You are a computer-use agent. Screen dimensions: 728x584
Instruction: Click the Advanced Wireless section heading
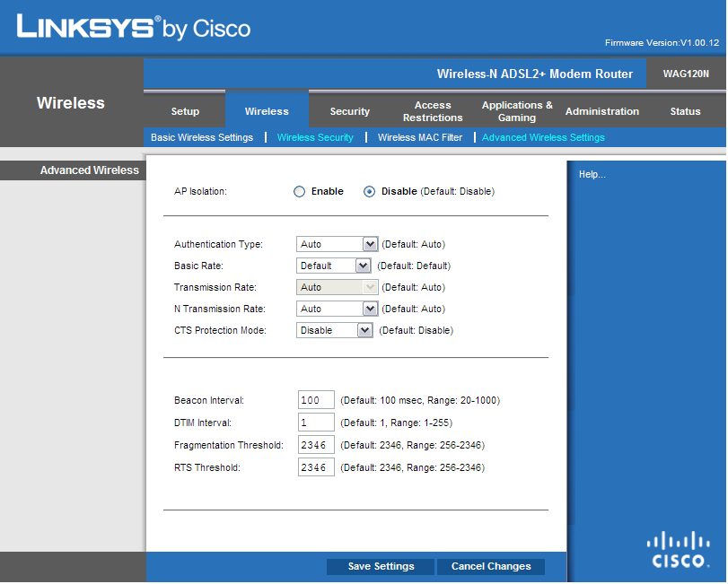tap(89, 170)
